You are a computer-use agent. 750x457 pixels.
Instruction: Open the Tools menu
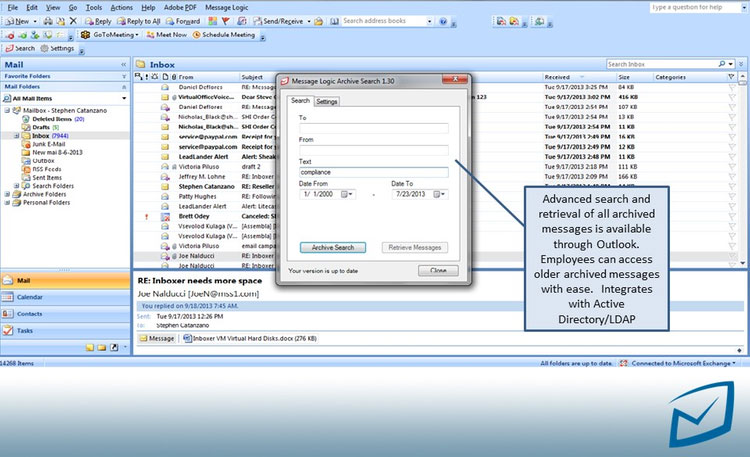pyautogui.click(x=94, y=7)
